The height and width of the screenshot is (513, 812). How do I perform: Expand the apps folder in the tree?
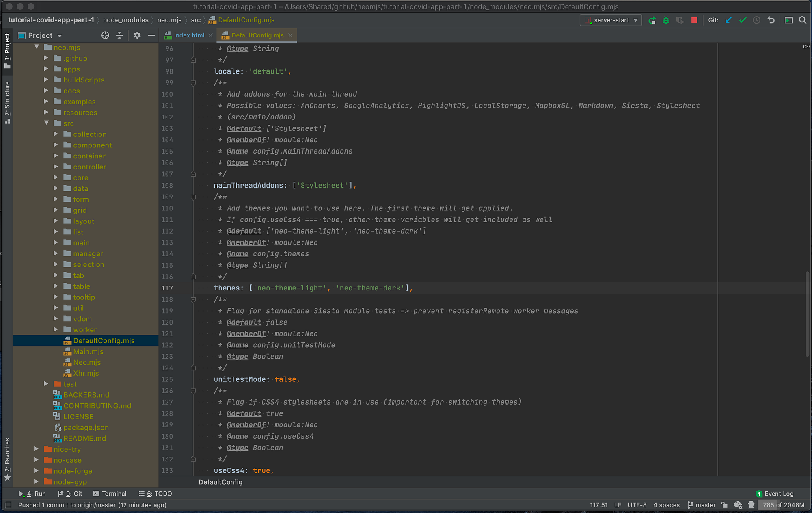(x=46, y=69)
